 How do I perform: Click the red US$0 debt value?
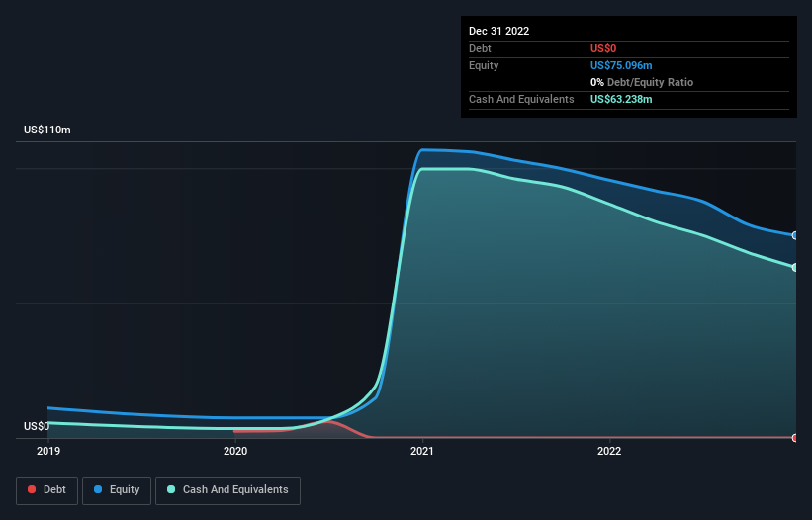tap(603, 48)
